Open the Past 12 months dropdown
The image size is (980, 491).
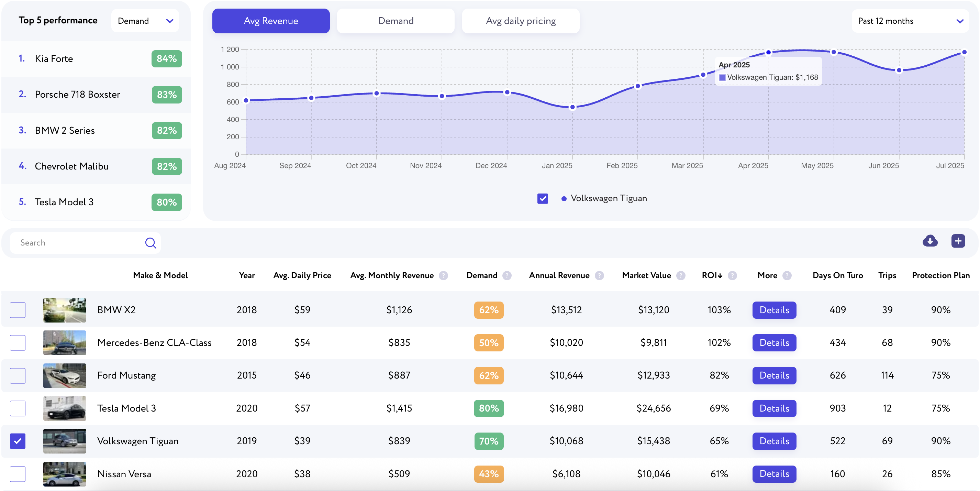click(910, 21)
